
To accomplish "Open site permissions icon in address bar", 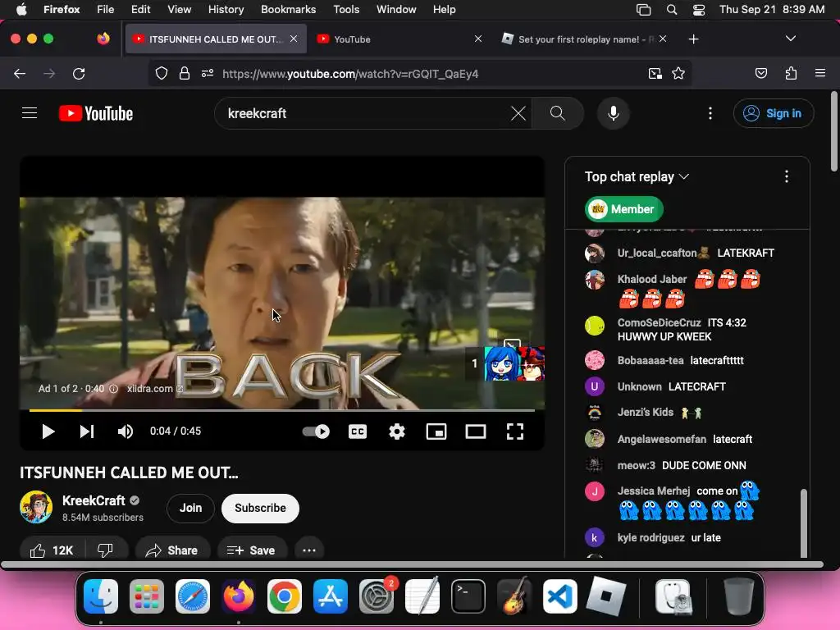I will click(208, 73).
